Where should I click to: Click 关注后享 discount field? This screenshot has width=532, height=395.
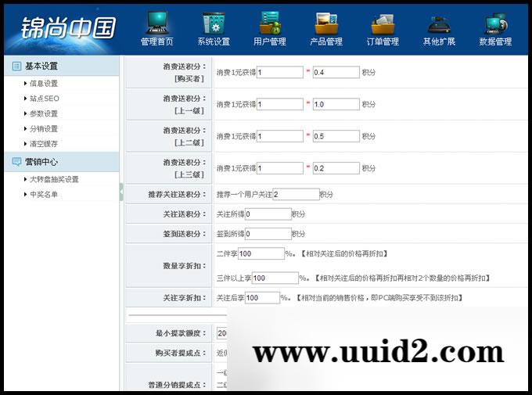[x=262, y=297]
